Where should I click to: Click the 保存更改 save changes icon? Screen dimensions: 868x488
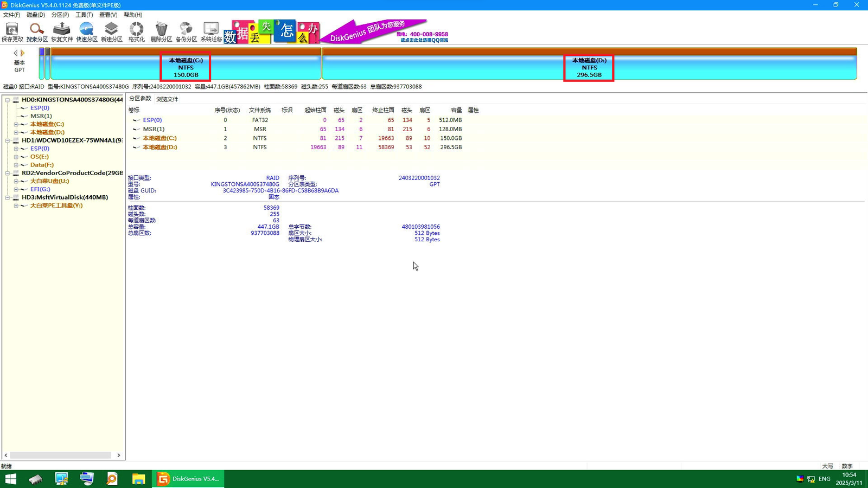tap(12, 31)
